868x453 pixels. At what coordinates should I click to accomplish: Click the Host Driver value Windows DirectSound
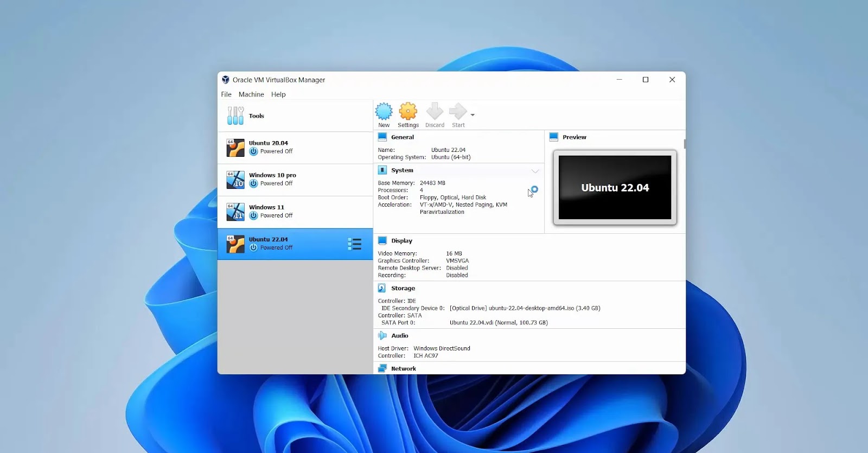(442, 349)
